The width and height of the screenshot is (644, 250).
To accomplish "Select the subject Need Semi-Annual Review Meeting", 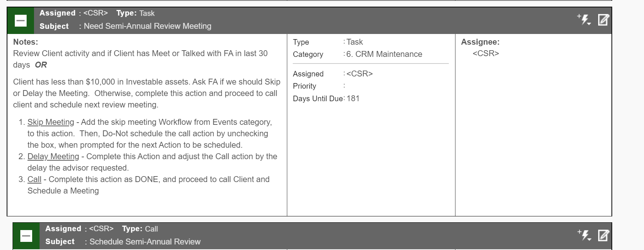I will pos(147,26).
